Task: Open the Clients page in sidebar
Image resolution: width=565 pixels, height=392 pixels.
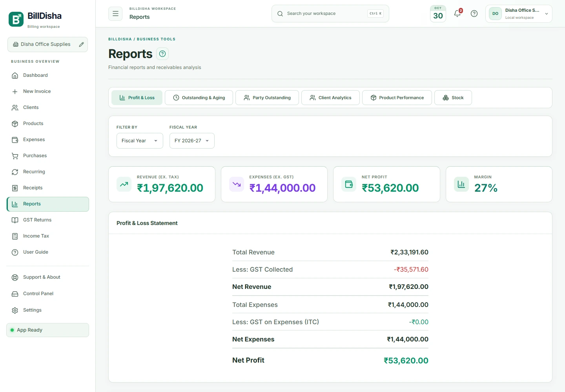Action: (x=48, y=107)
